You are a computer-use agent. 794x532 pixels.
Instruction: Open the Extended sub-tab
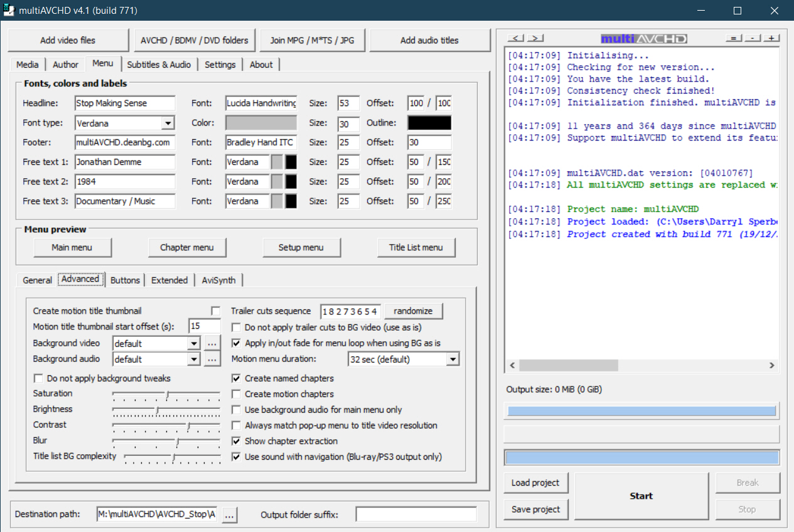(x=169, y=280)
